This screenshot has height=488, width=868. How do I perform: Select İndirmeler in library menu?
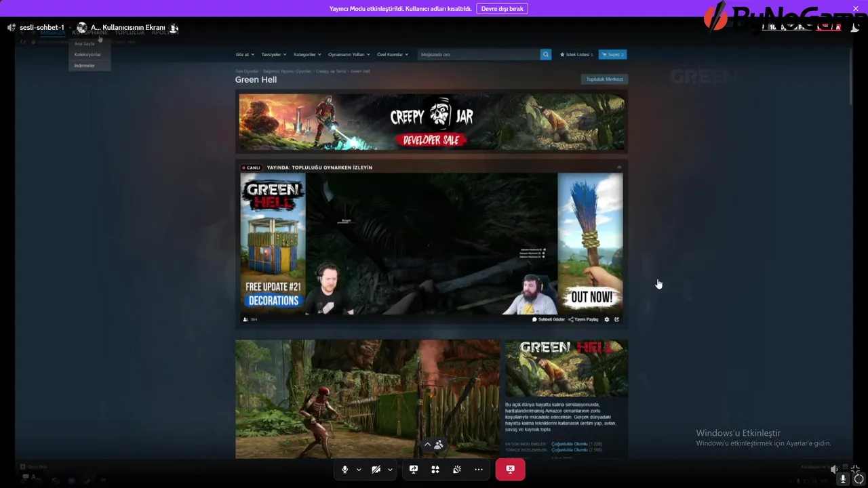tap(85, 66)
